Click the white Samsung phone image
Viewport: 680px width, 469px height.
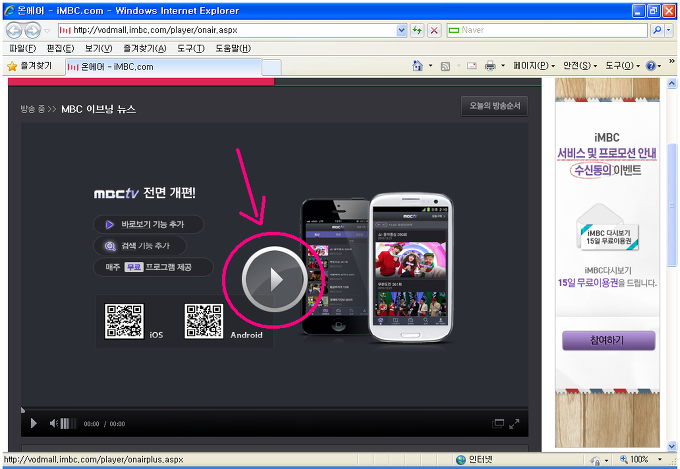click(x=411, y=267)
